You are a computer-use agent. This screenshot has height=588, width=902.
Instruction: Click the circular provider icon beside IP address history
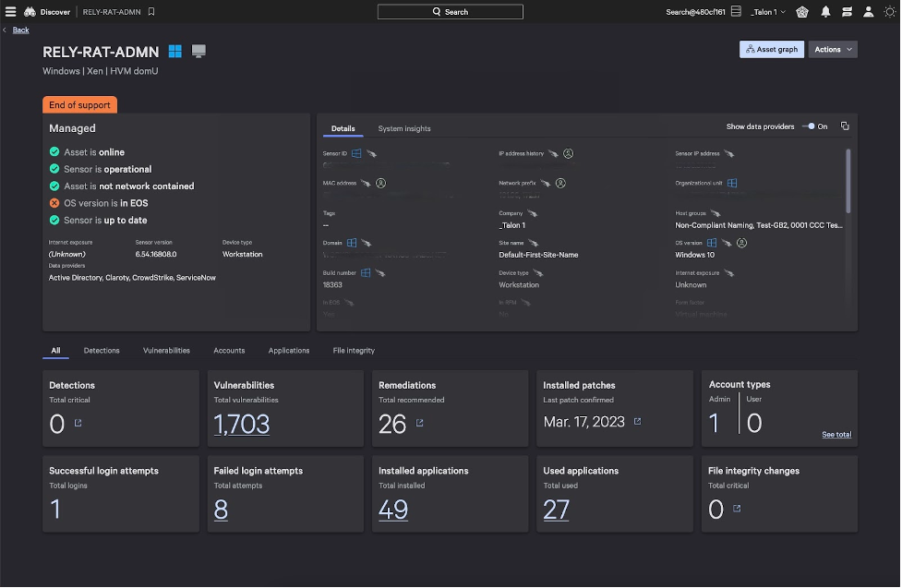[569, 153]
